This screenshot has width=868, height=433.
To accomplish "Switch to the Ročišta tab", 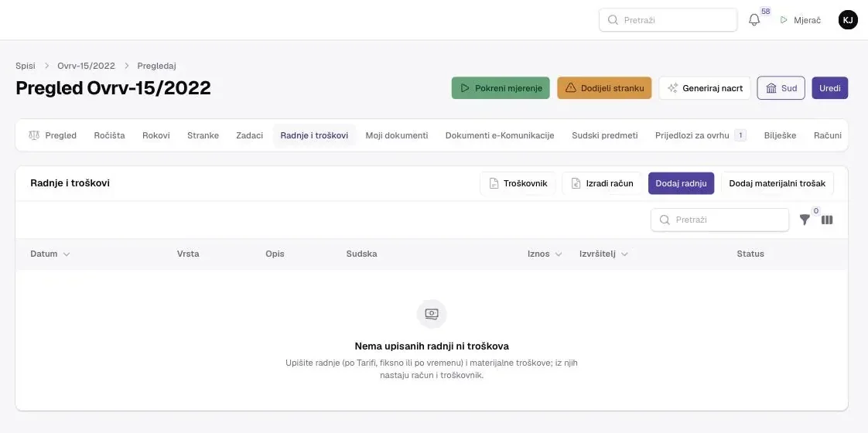I will click(110, 135).
